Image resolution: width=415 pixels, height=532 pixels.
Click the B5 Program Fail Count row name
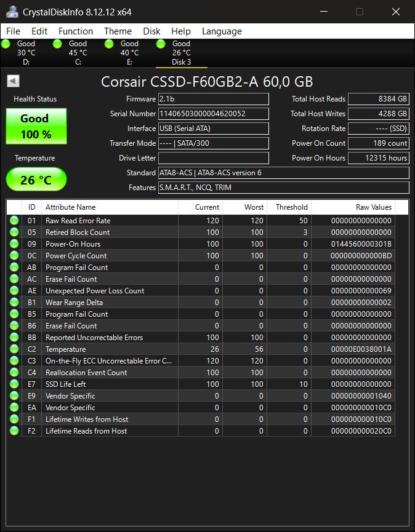76,314
